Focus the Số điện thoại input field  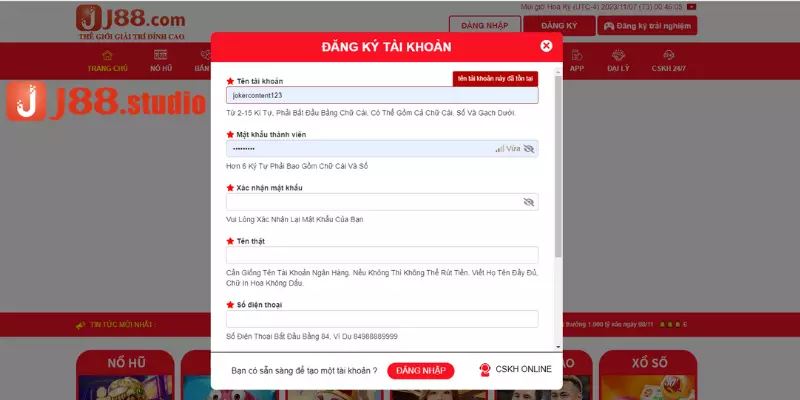point(382,319)
